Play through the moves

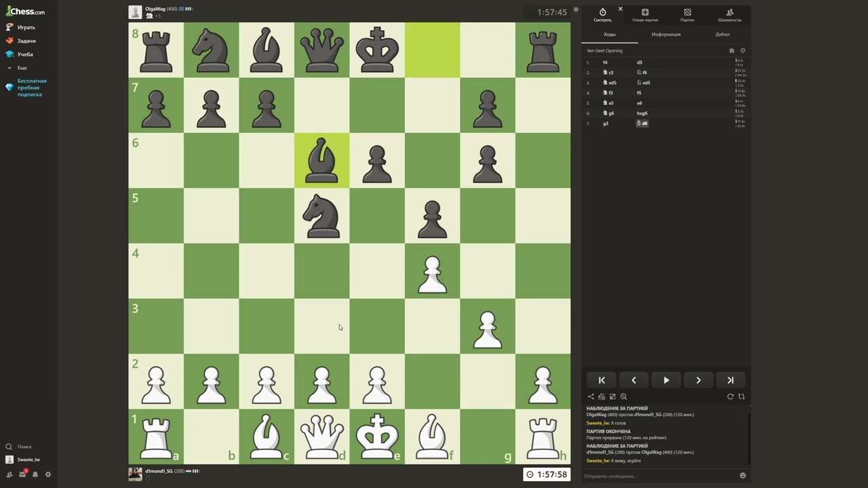(x=666, y=380)
